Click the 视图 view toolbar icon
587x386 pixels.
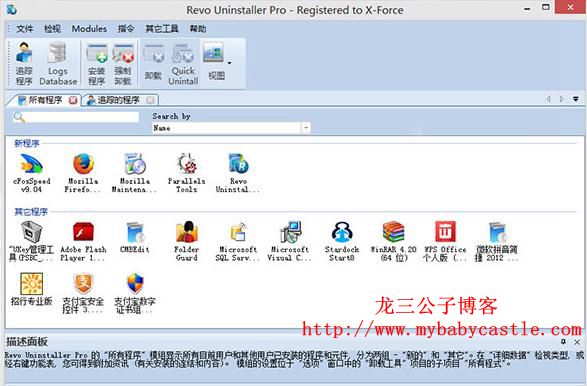click(215, 61)
